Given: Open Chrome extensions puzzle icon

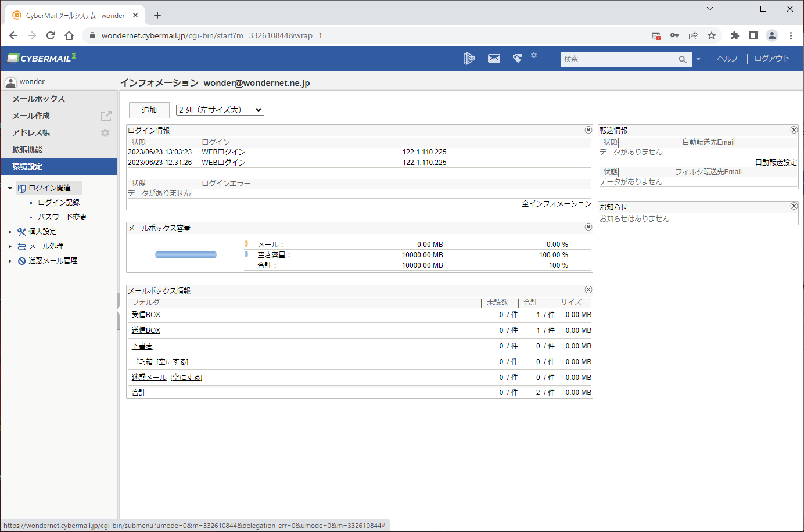Looking at the screenshot, I should point(735,35).
